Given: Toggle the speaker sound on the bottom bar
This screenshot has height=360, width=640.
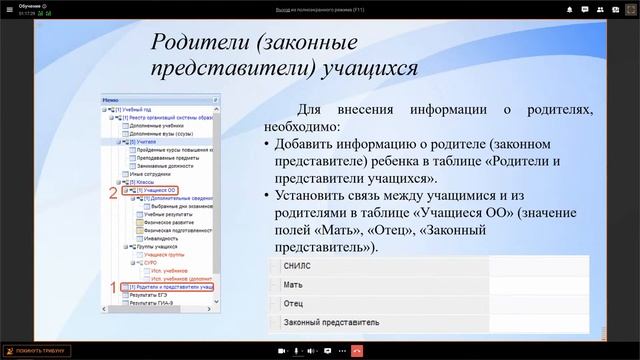Looking at the screenshot, I should [311, 351].
